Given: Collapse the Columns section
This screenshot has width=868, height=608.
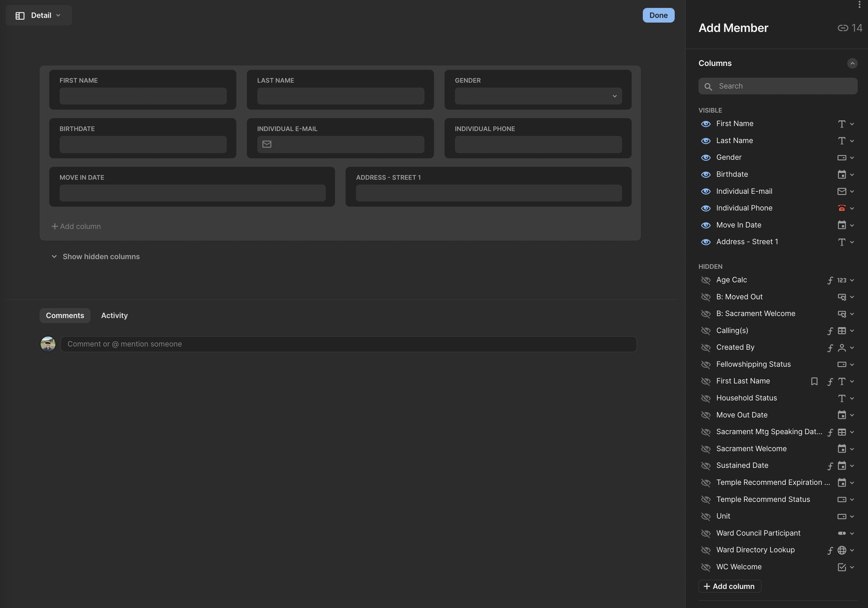Looking at the screenshot, I should [852, 63].
